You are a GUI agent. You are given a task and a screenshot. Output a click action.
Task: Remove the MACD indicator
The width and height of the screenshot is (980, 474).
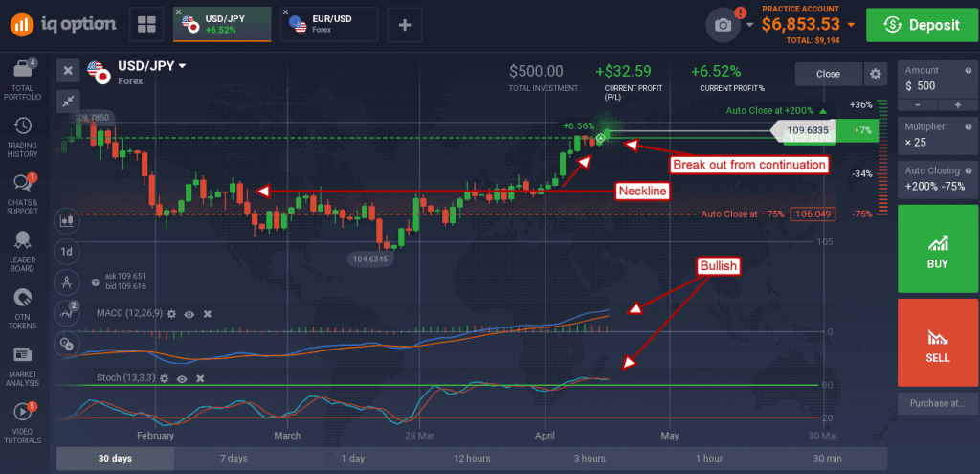click(x=208, y=313)
